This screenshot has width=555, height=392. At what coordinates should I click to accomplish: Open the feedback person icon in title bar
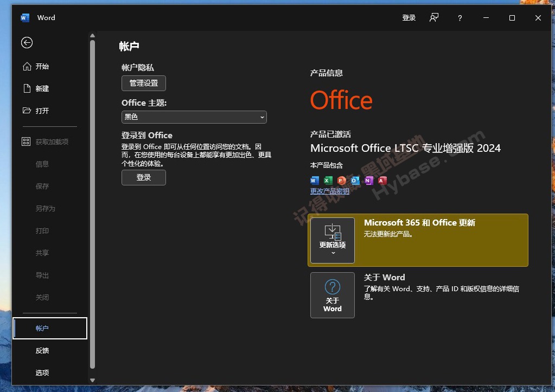pos(434,18)
